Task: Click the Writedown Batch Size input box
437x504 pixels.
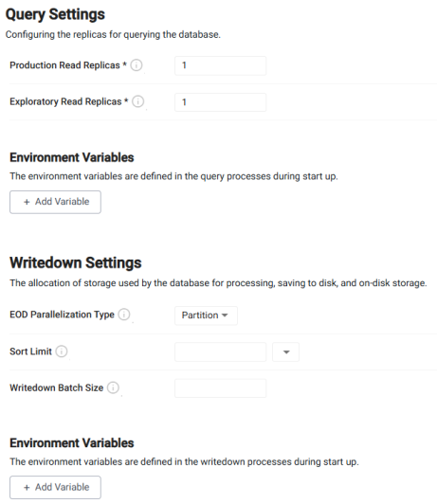Action: 220,388
